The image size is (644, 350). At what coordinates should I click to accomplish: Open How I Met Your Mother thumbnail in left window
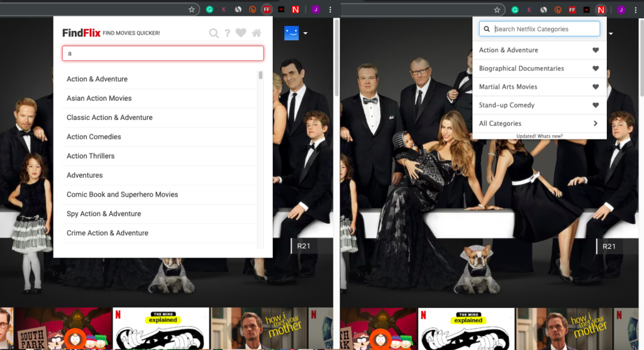tap(258, 329)
